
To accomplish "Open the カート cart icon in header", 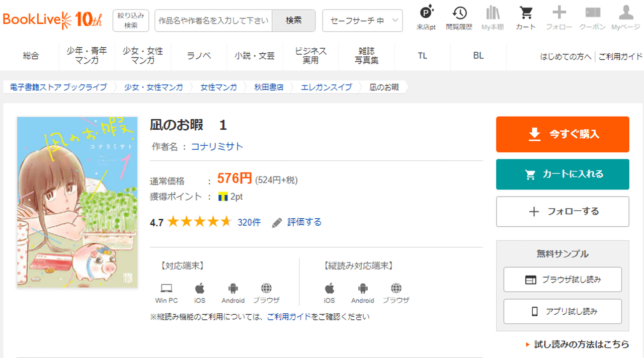I will tap(526, 18).
